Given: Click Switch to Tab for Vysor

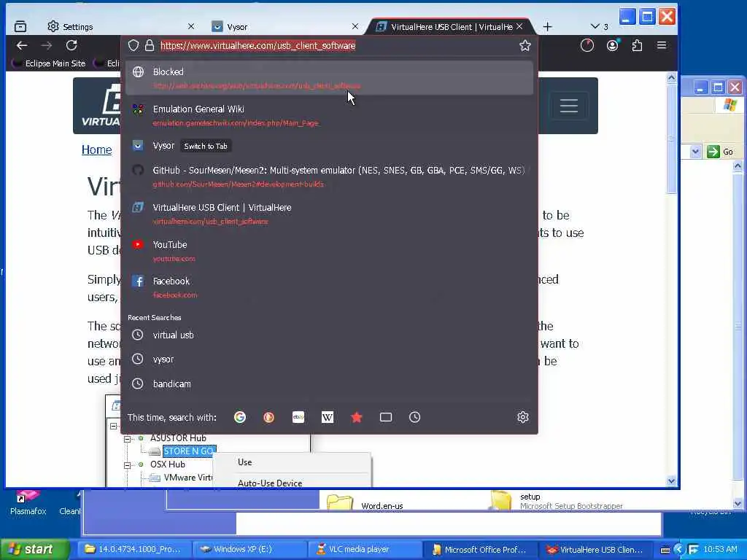Looking at the screenshot, I should (206, 146).
